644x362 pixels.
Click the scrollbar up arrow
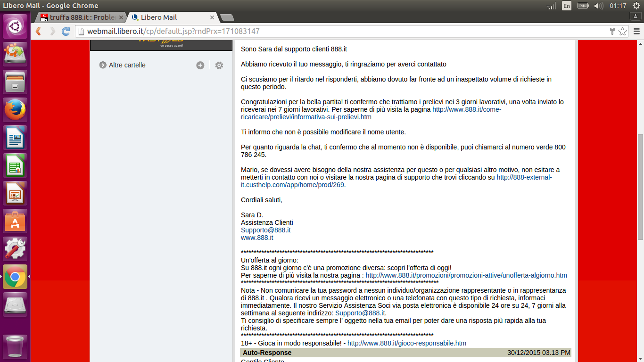pos(641,44)
